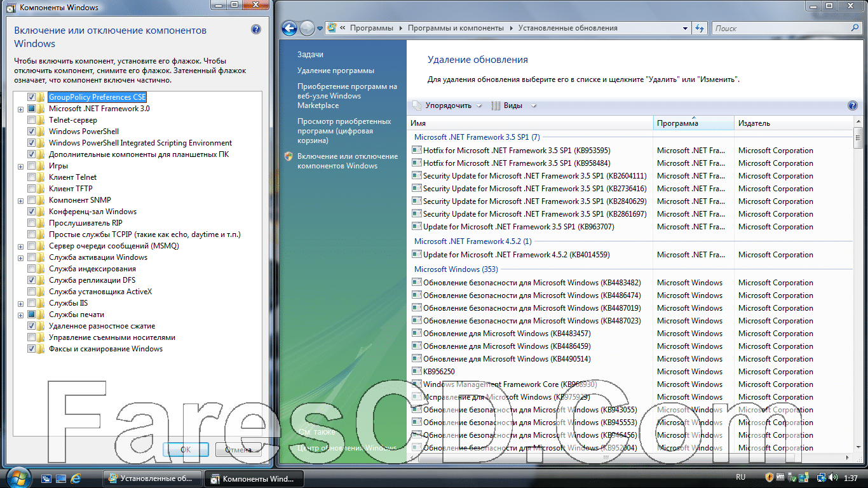The image size is (868, 488).
Task: Open the address bar history dropdown
Action: point(685,29)
